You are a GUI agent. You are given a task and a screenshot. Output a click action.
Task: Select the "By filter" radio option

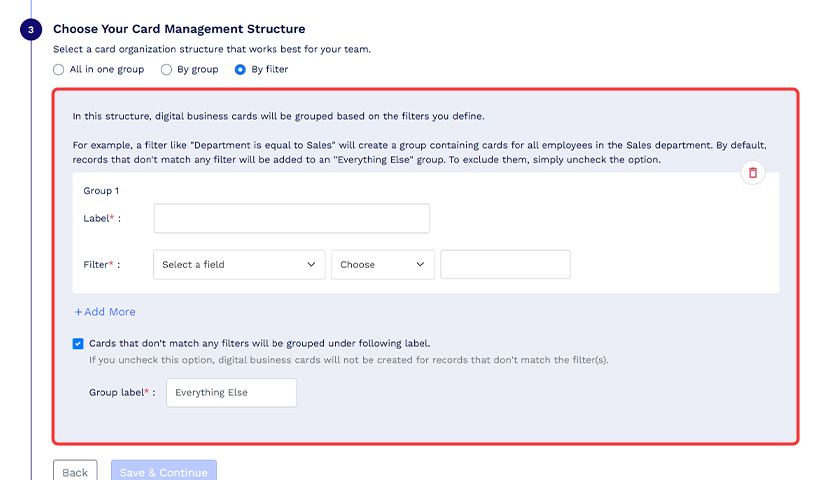(x=240, y=70)
